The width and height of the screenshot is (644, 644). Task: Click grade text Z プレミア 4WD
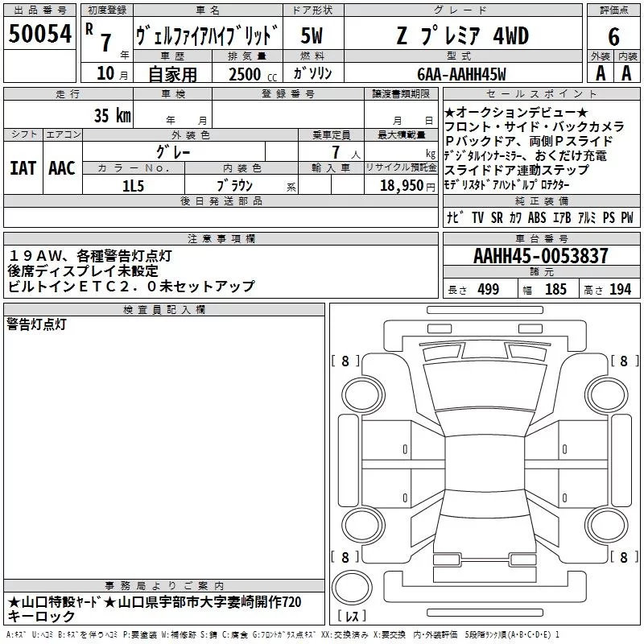point(463,35)
